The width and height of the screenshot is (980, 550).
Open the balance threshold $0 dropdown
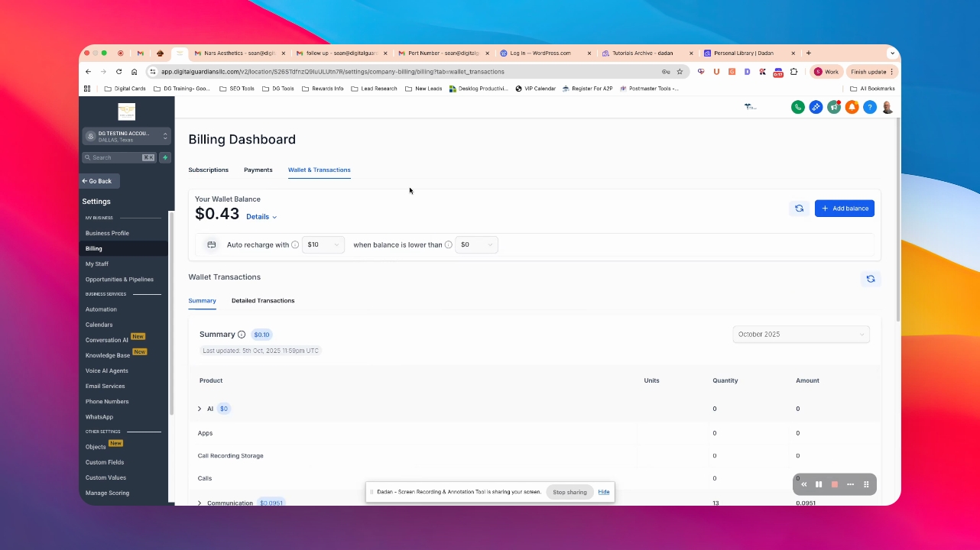(x=476, y=244)
